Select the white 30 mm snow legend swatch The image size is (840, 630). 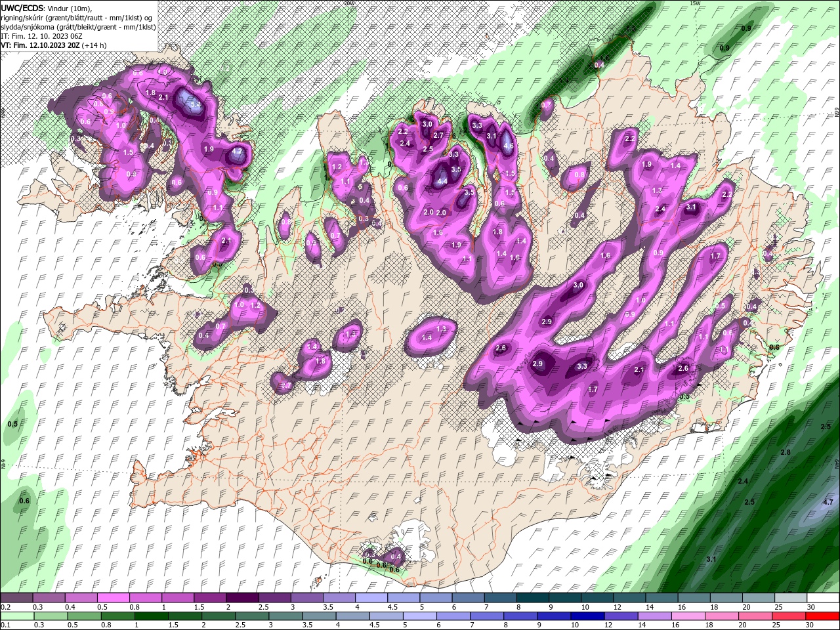point(824,598)
